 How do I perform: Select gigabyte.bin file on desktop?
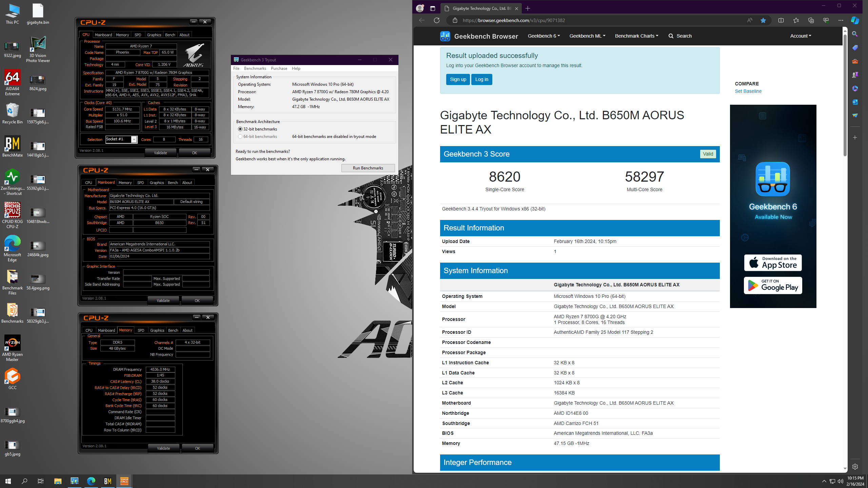(38, 14)
